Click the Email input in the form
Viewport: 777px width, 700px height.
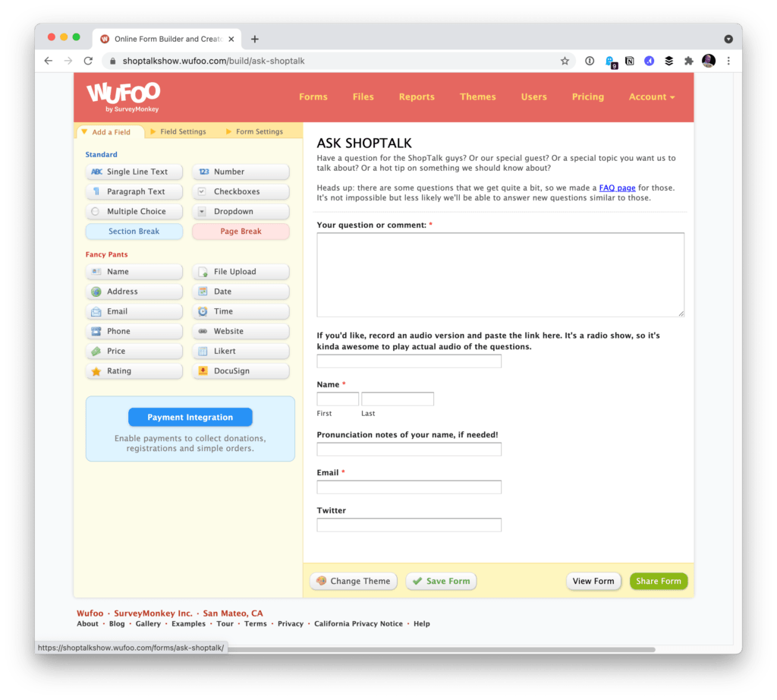409,487
